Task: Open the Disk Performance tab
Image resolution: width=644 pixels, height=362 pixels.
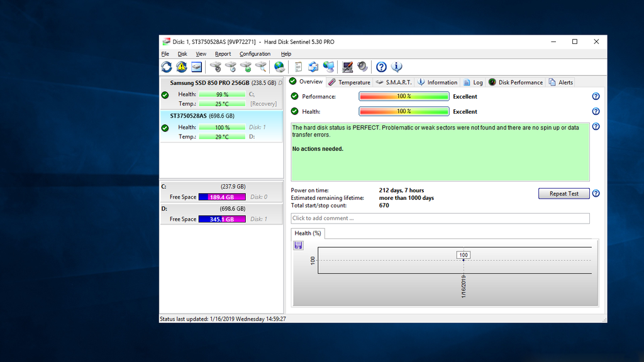Action: click(x=516, y=82)
